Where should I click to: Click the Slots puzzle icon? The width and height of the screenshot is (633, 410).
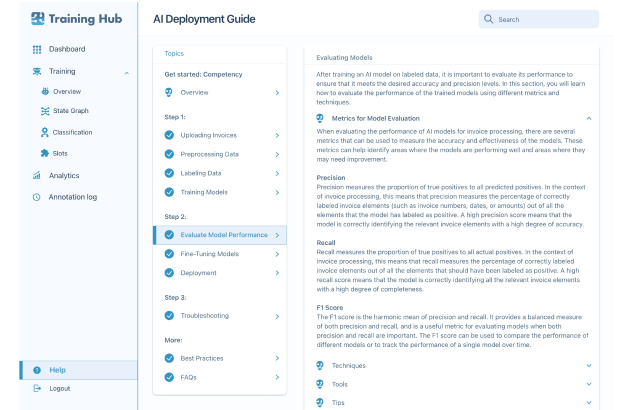[x=45, y=153]
